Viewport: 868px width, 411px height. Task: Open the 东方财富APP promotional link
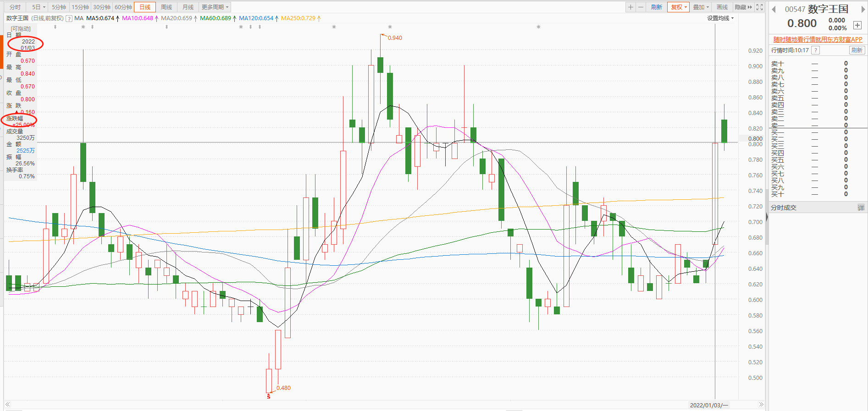tap(818, 39)
